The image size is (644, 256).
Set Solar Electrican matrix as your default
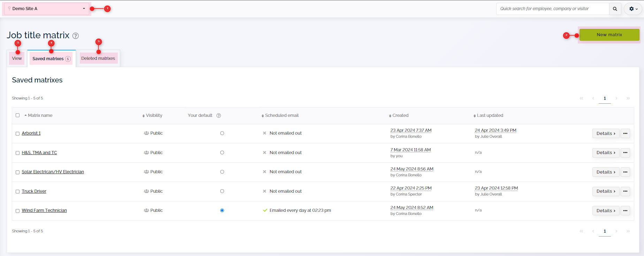point(222,172)
